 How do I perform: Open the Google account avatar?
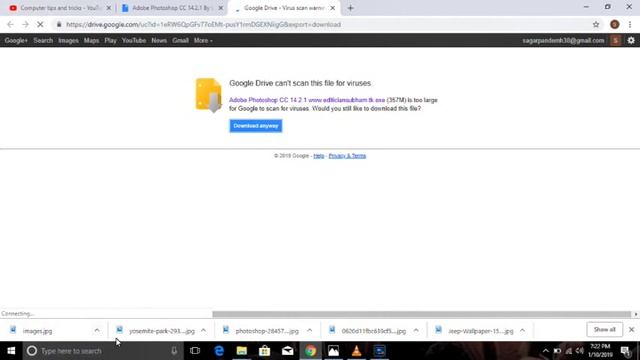click(x=616, y=40)
